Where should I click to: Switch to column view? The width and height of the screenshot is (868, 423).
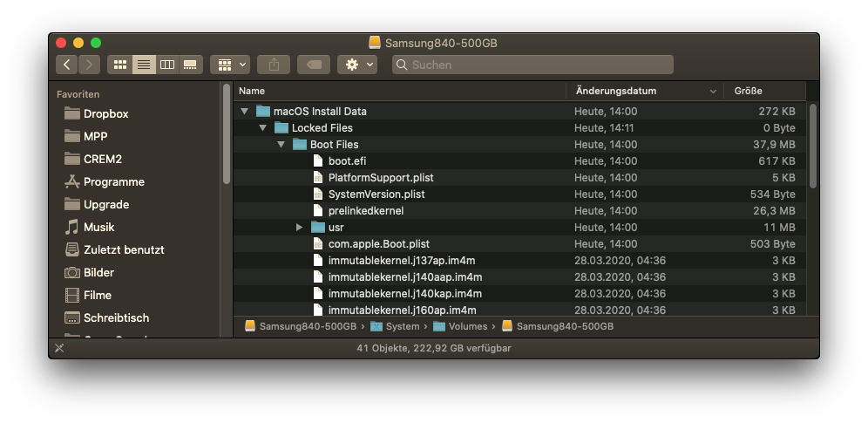coord(167,65)
